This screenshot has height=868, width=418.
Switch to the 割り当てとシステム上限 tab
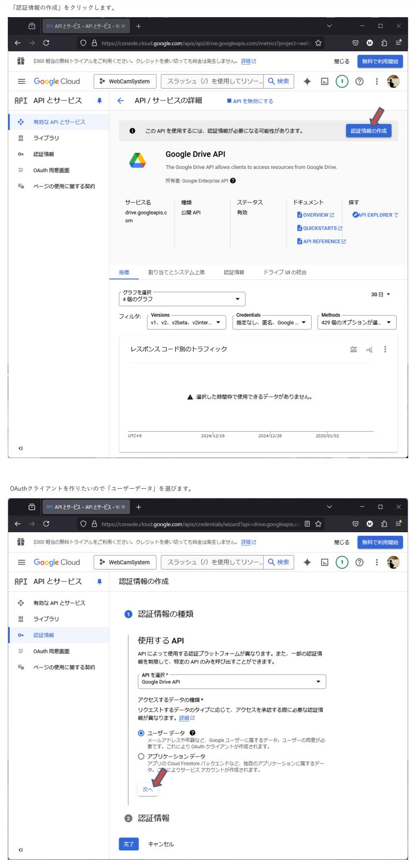click(x=176, y=272)
